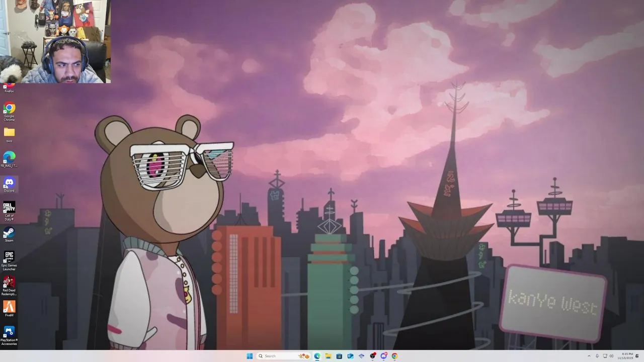Select the Call of Duty desktop icon
The width and height of the screenshot is (644, 362).
point(9,211)
